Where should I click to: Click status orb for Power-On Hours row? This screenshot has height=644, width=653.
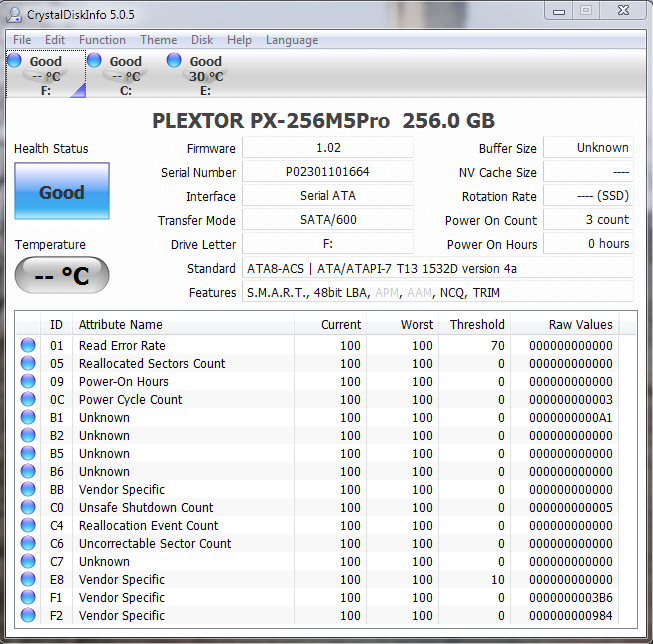click(x=28, y=382)
